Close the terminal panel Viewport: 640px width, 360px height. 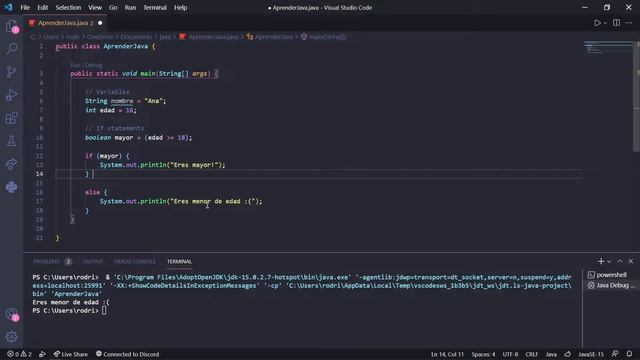[631, 261]
